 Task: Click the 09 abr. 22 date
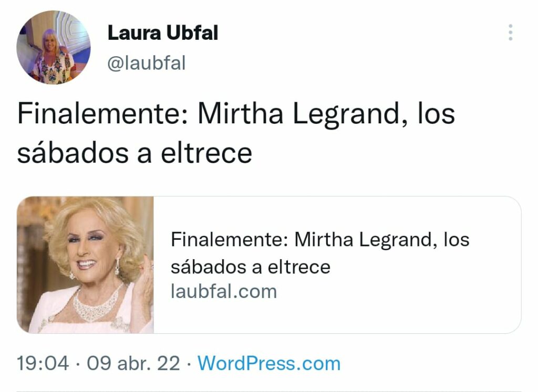click(133, 363)
